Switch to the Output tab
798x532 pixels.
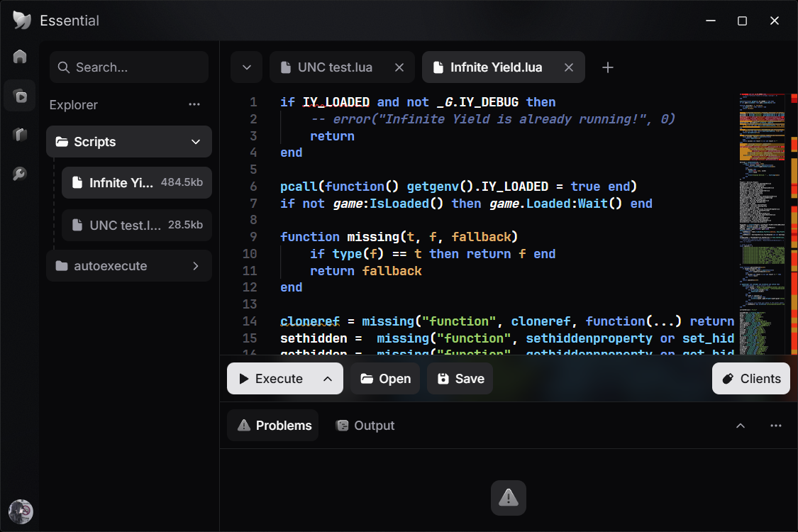[365, 426]
